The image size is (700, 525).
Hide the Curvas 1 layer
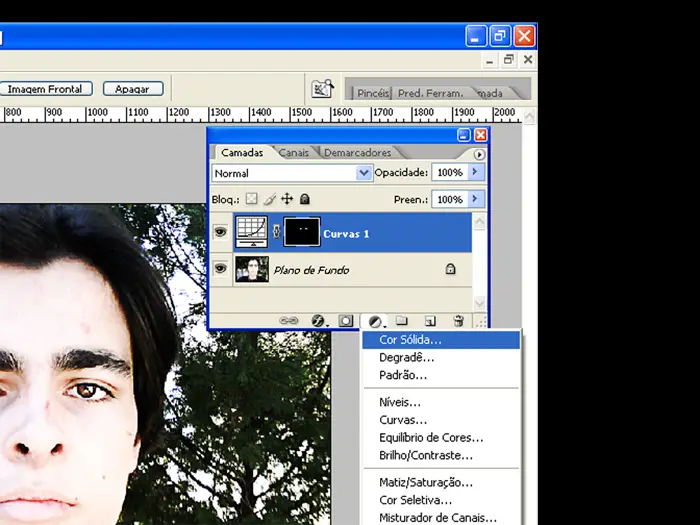point(220,233)
